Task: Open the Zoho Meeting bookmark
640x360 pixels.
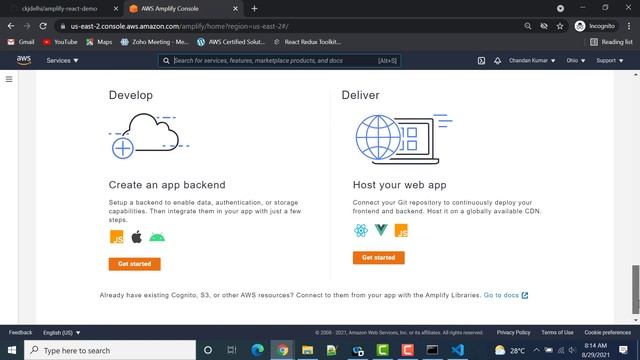Action: (155, 42)
